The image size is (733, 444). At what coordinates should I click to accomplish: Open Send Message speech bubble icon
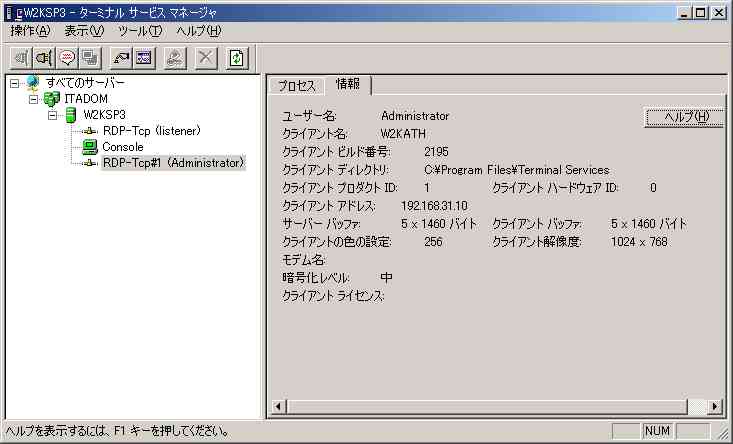[x=67, y=58]
